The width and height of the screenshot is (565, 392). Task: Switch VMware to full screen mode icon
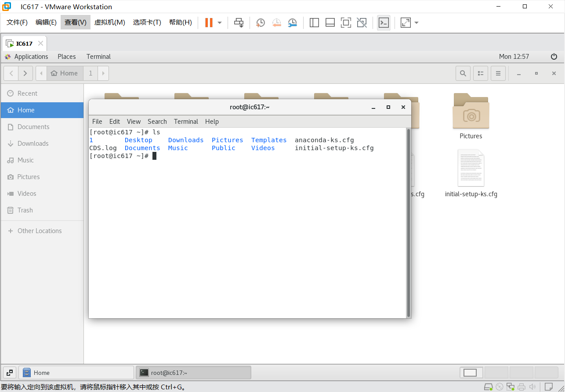click(x=346, y=22)
